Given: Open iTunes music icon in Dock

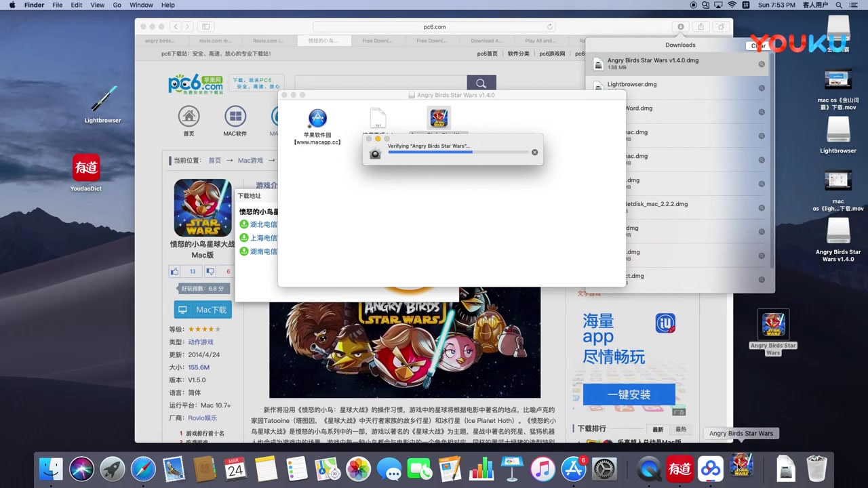Looking at the screenshot, I should coord(542,469).
